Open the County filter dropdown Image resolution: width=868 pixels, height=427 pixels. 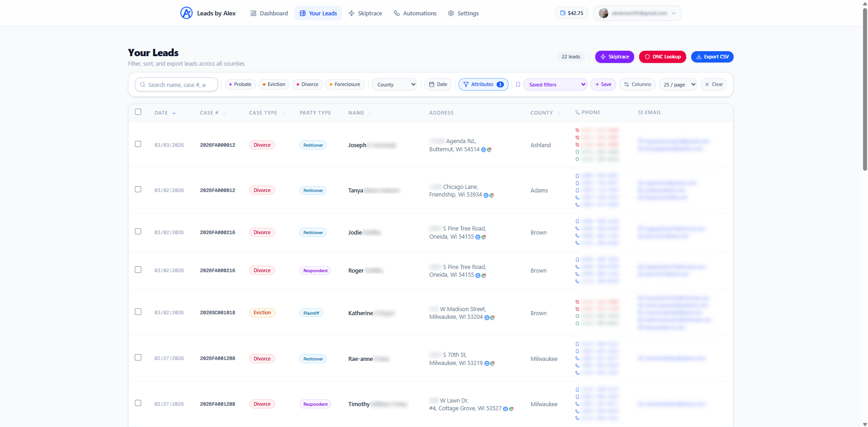click(394, 85)
